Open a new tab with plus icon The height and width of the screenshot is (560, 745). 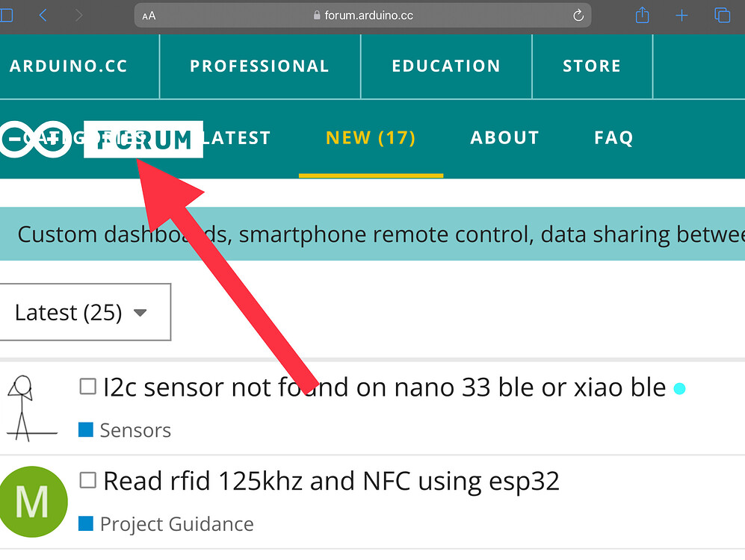pos(681,16)
